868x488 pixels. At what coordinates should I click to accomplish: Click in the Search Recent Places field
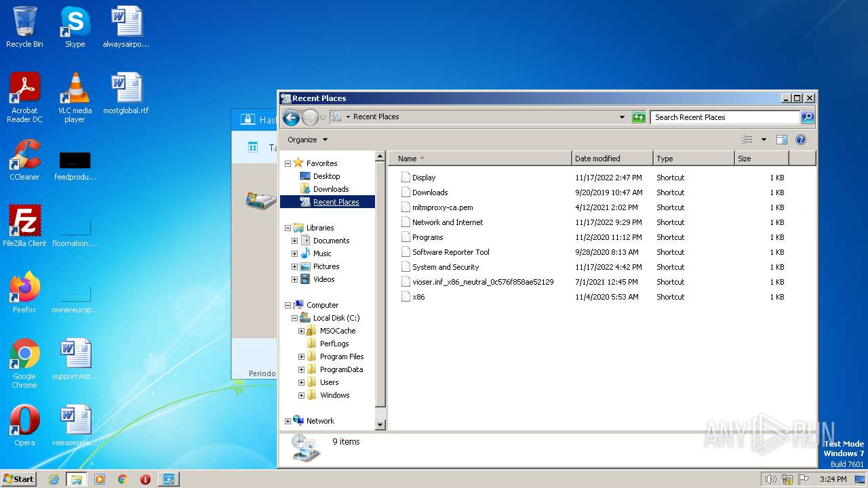tap(724, 117)
